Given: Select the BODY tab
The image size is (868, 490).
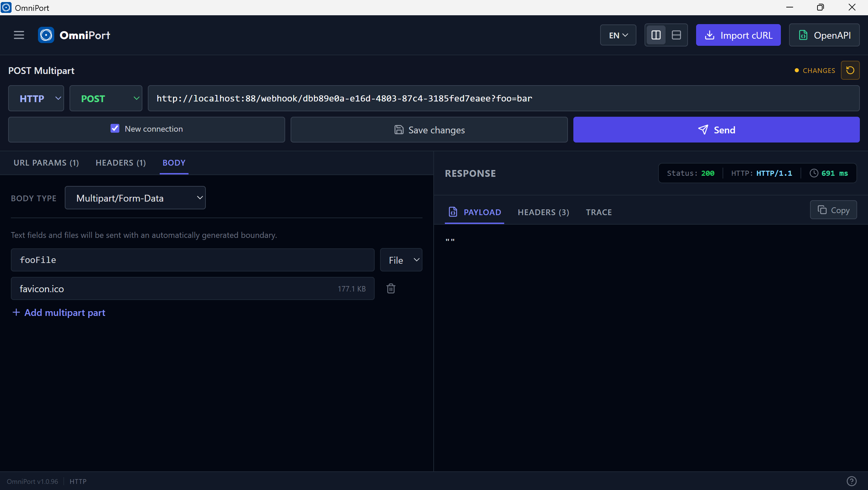Looking at the screenshot, I should 174,163.
